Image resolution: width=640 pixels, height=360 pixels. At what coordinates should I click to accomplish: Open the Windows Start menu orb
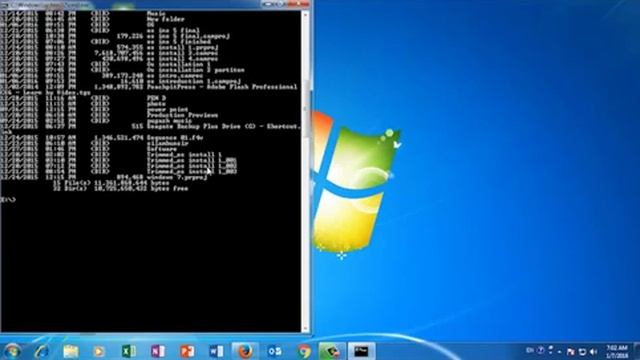[x=12, y=351]
